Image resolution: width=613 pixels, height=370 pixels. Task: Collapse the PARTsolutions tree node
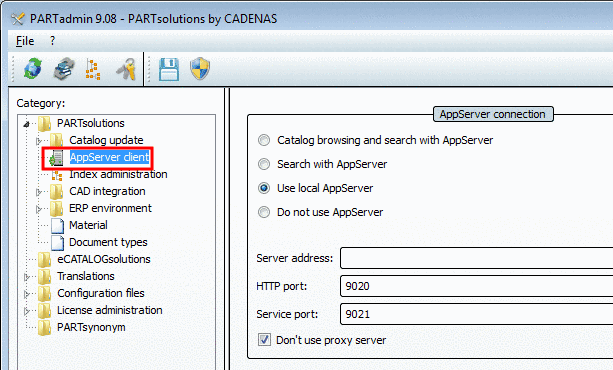(26, 124)
